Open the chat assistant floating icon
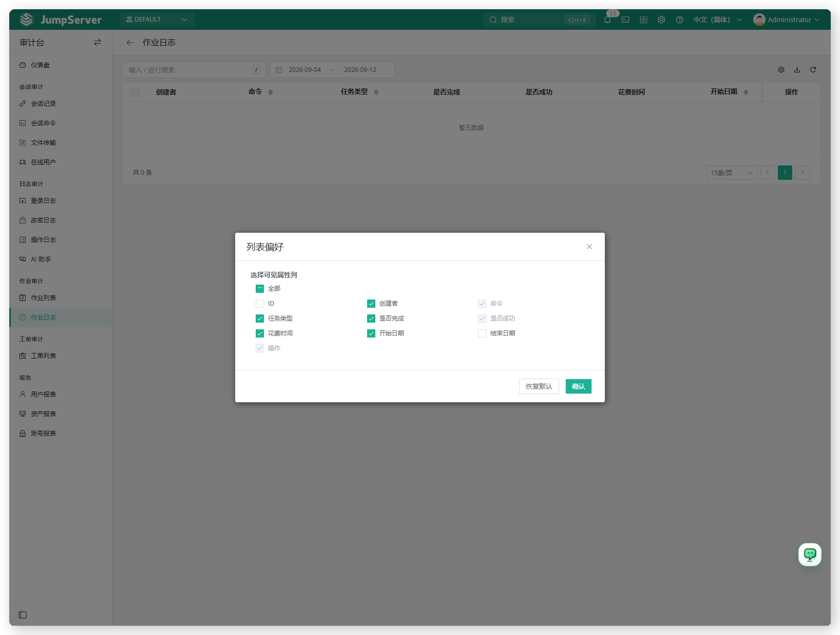840x635 pixels. coord(810,554)
